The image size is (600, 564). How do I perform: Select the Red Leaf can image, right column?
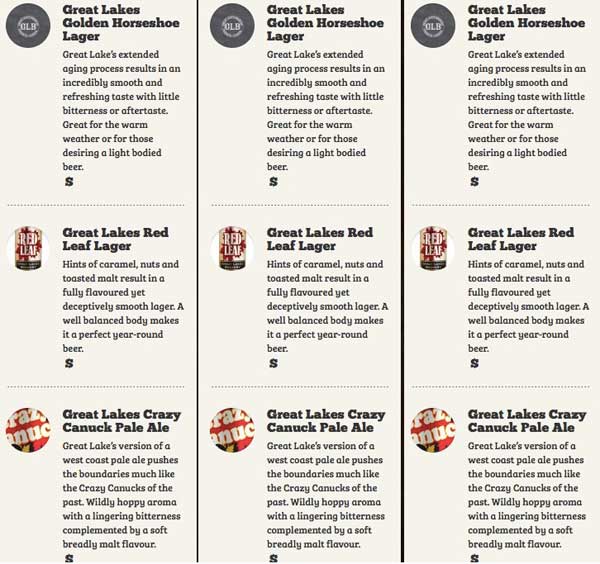point(435,248)
